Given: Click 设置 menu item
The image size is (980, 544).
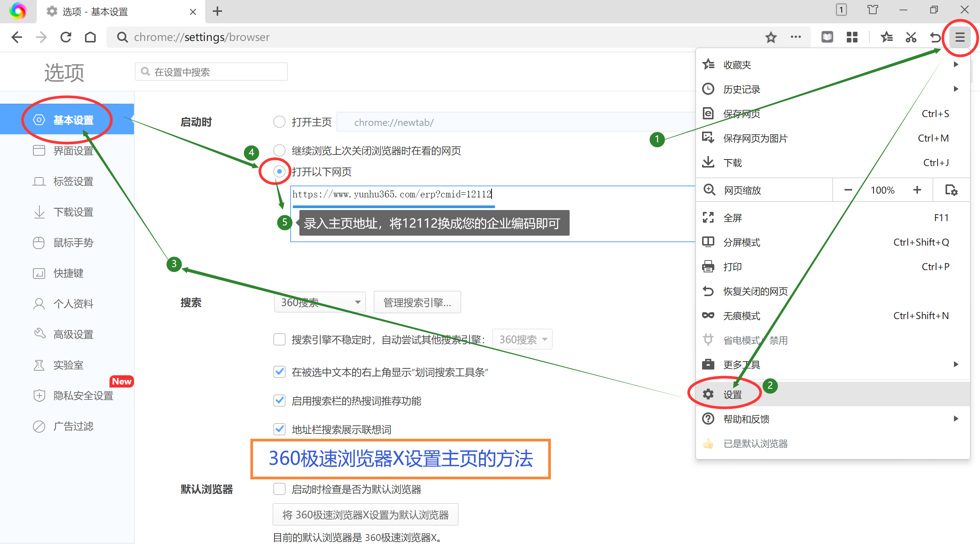Looking at the screenshot, I should tap(833, 394).
